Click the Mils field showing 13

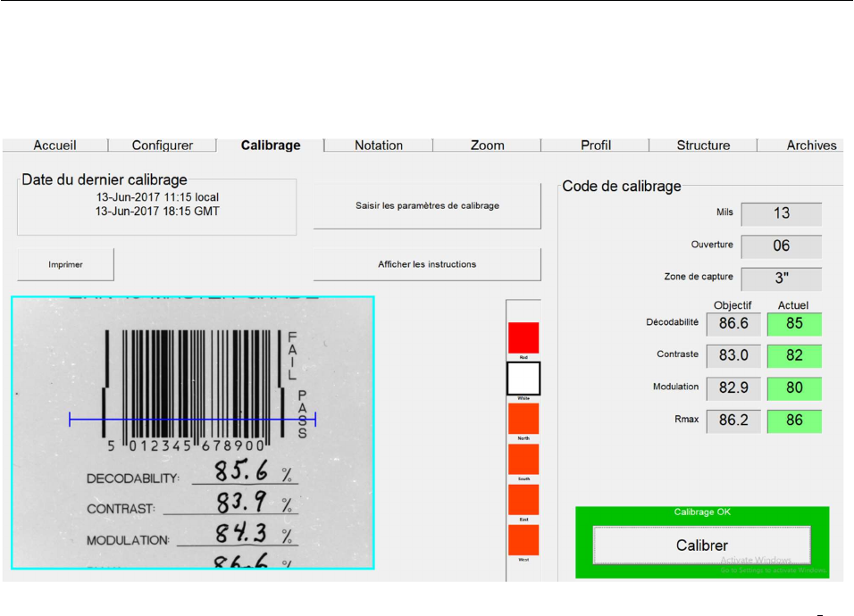[x=781, y=213]
